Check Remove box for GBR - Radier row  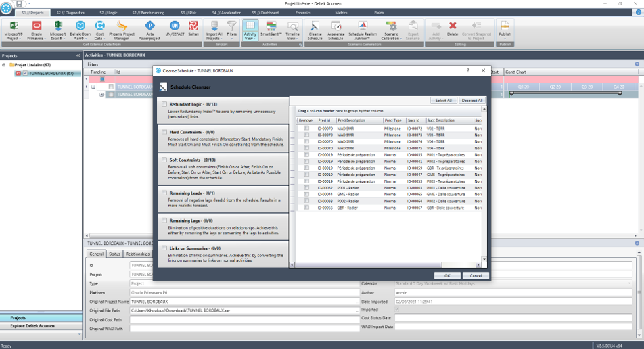(306, 208)
